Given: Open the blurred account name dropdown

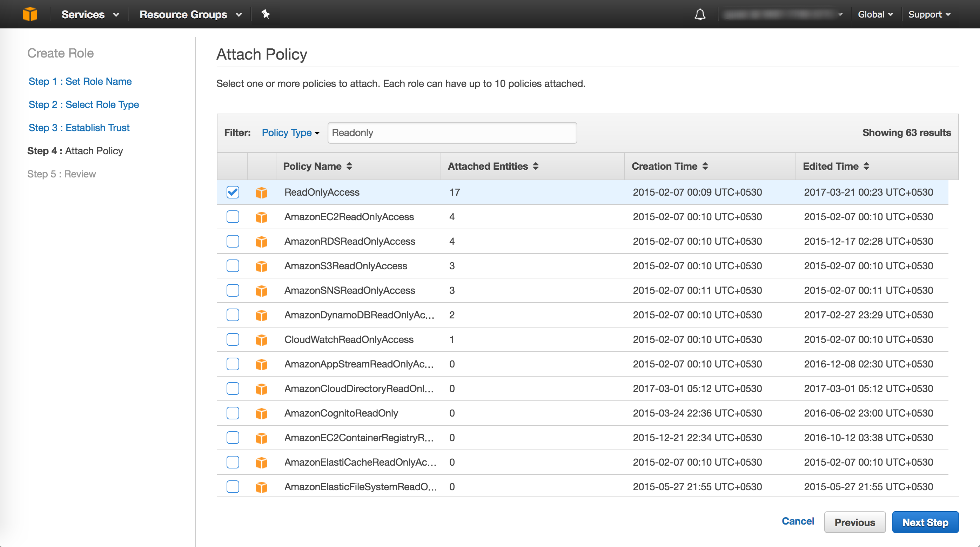Looking at the screenshot, I should click(784, 14).
